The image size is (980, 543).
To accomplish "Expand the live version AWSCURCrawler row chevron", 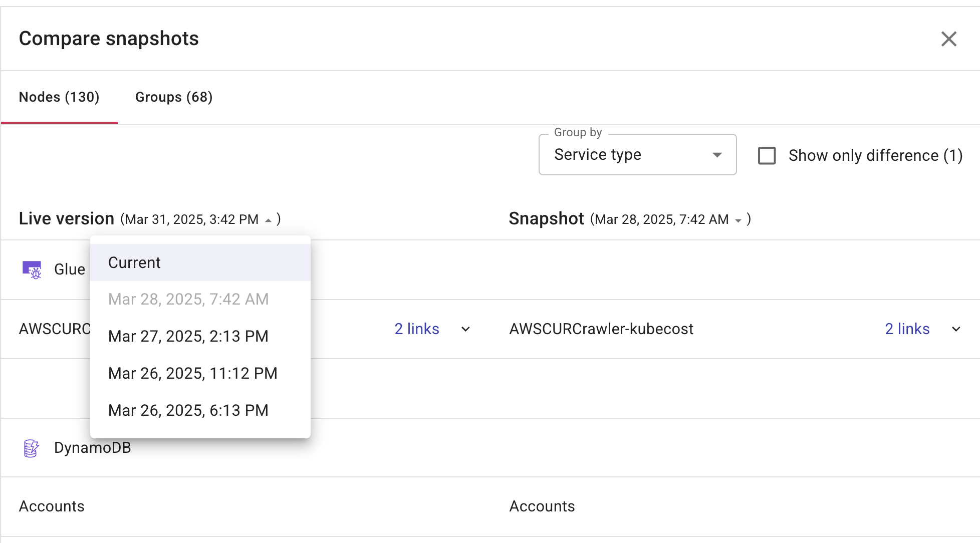I will tap(465, 329).
